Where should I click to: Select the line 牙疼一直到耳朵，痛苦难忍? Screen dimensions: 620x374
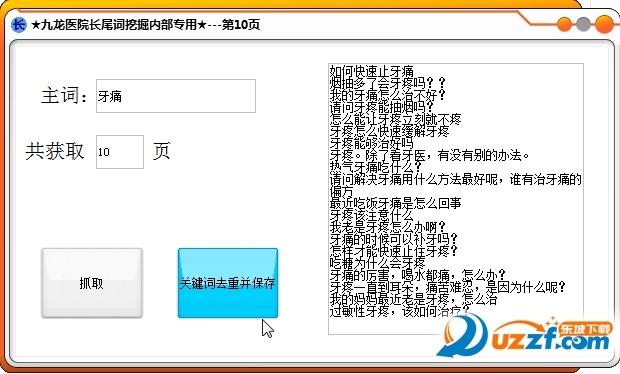pyautogui.click(x=448, y=287)
